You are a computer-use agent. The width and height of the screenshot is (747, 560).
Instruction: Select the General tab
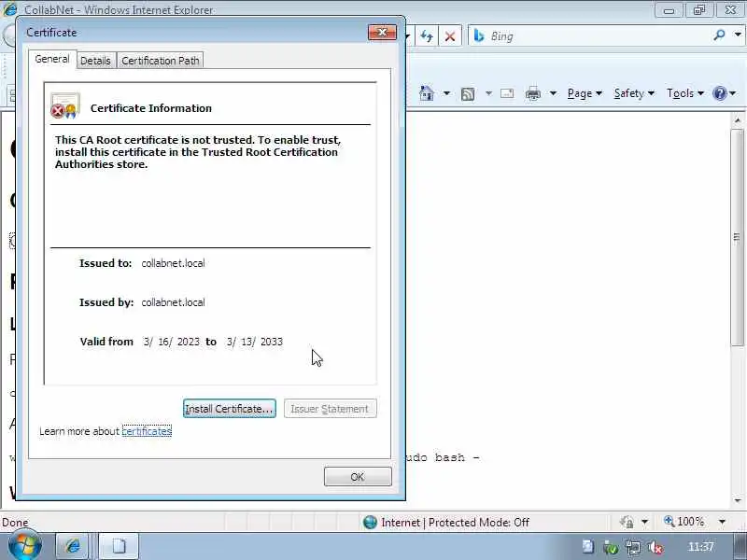(x=52, y=59)
